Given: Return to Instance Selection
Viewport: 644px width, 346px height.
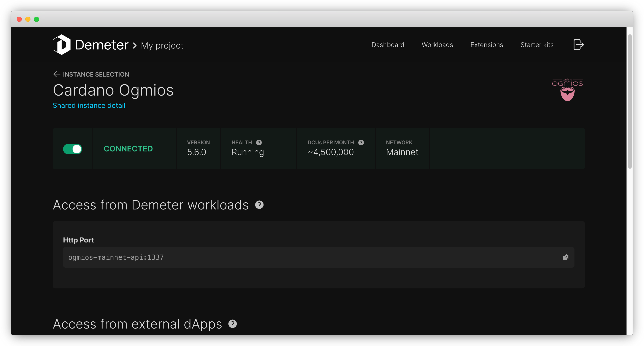Looking at the screenshot, I should [96, 74].
